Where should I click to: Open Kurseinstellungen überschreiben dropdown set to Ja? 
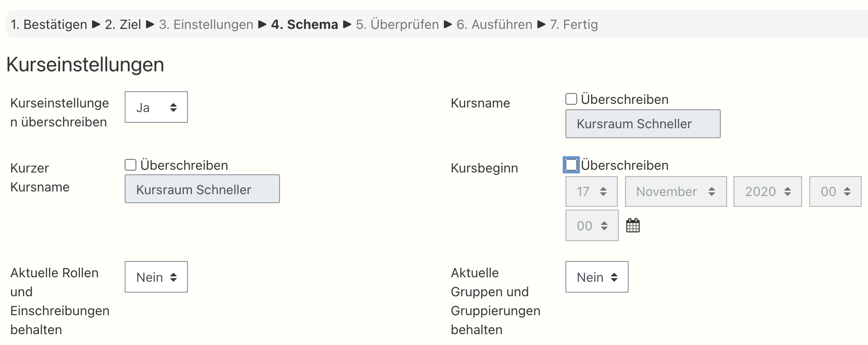point(156,107)
